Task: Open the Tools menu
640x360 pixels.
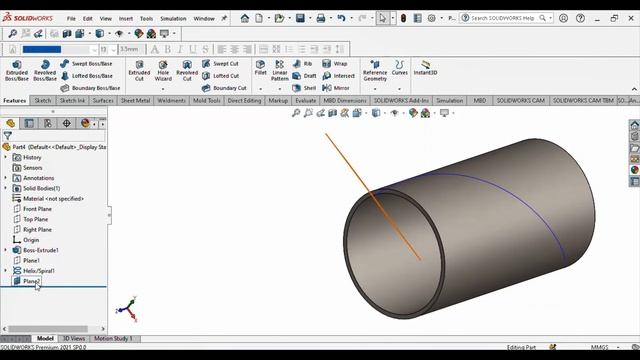Action: tap(146, 19)
